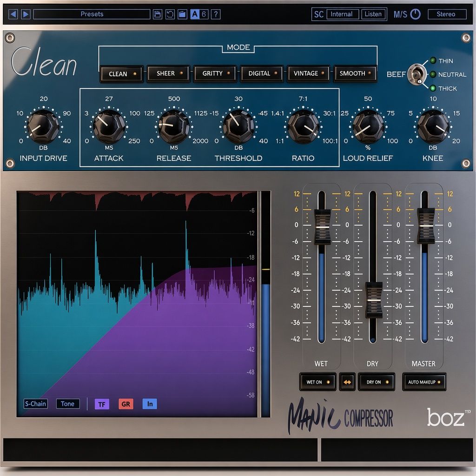Toggle the M/S power icon

tap(415, 14)
